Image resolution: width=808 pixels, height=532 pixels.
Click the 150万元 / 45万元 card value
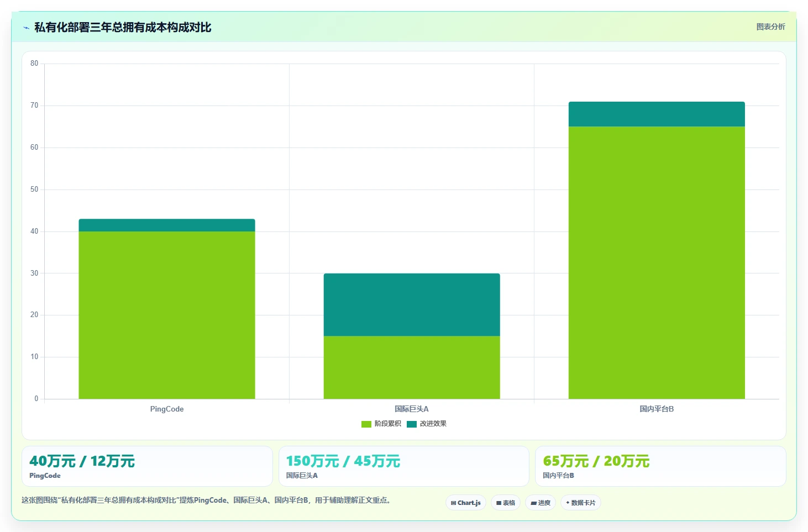[343, 461]
